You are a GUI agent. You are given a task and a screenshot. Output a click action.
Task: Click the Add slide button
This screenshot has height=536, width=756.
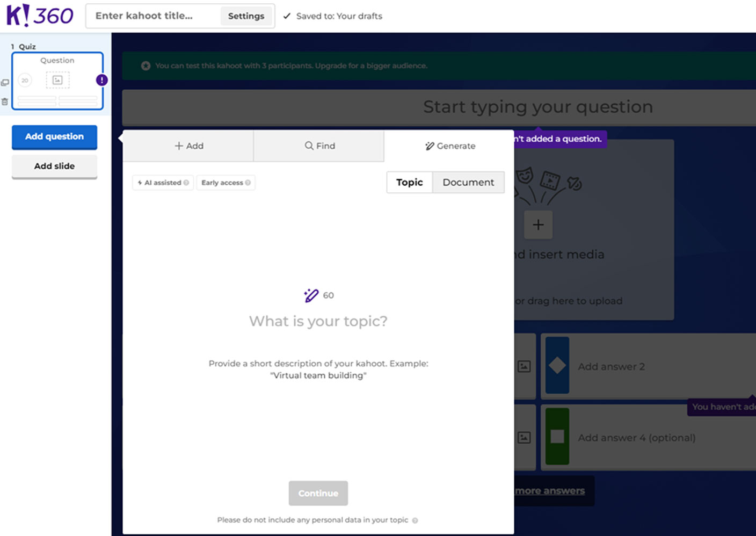tap(54, 166)
